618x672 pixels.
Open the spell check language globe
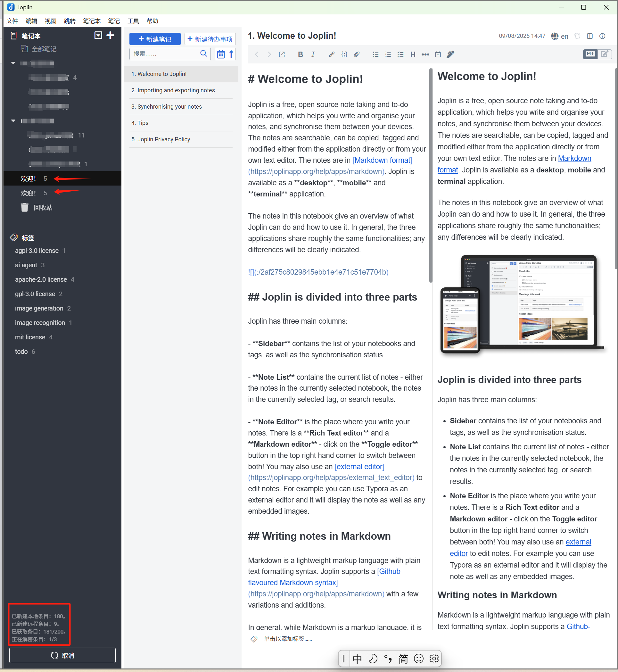pyautogui.click(x=555, y=36)
